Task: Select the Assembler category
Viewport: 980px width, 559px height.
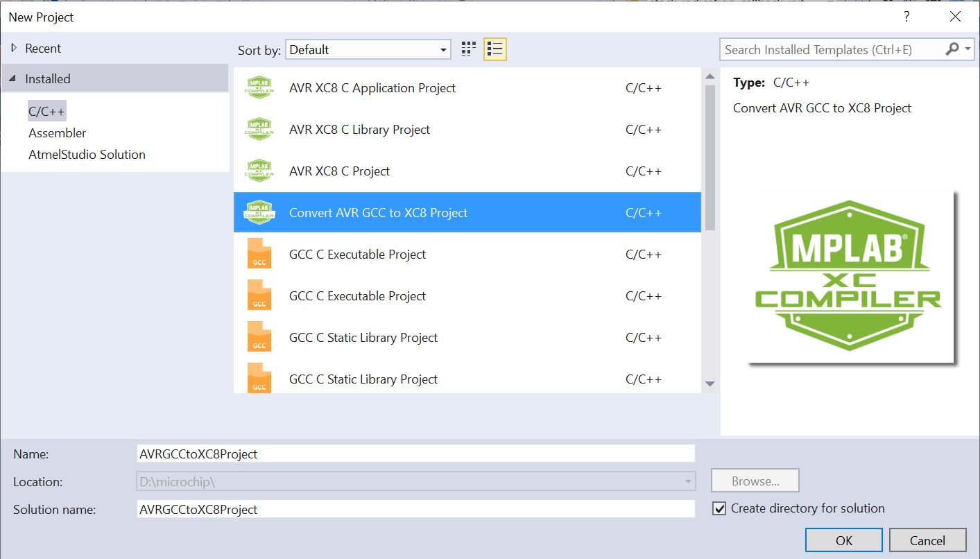Action: [57, 132]
